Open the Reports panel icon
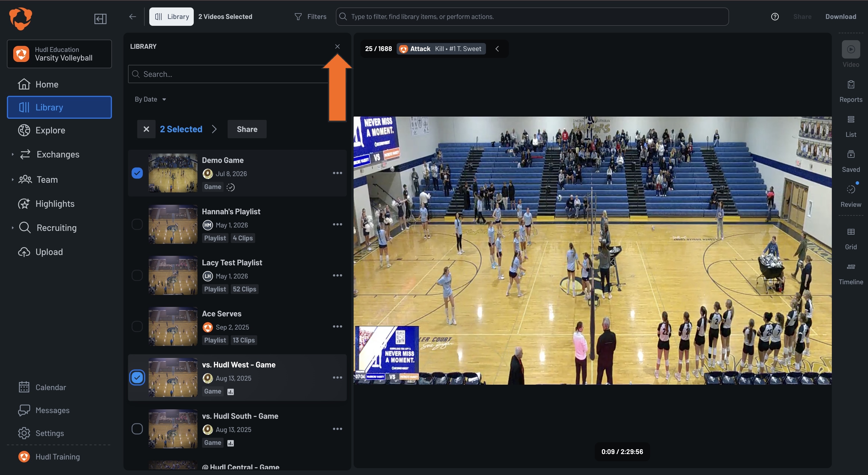This screenshot has width=868, height=475. point(851,85)
